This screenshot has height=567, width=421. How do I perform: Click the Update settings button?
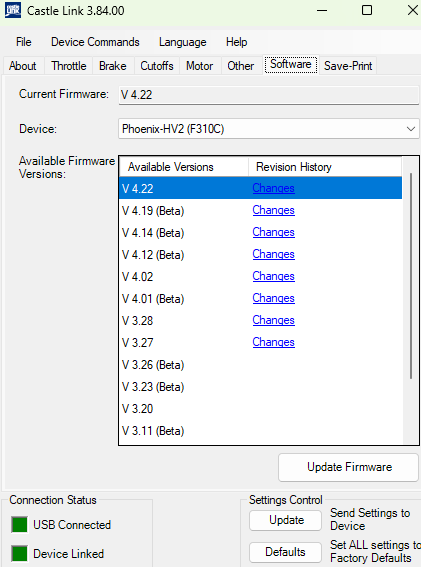coord(286,520)
